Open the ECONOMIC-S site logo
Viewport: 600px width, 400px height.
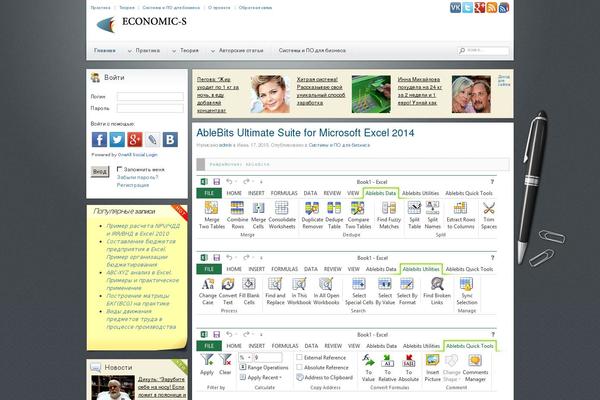pos(142,23)
